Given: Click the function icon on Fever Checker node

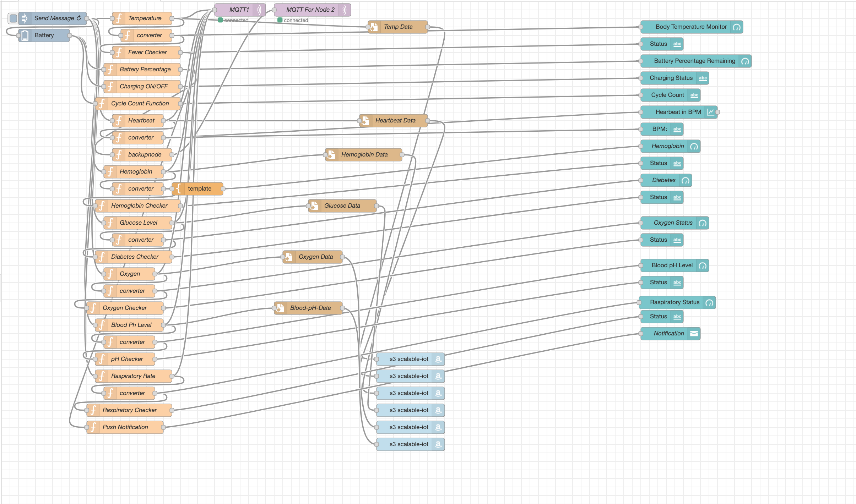Looking at the screenshot, I should coord(119,53).
